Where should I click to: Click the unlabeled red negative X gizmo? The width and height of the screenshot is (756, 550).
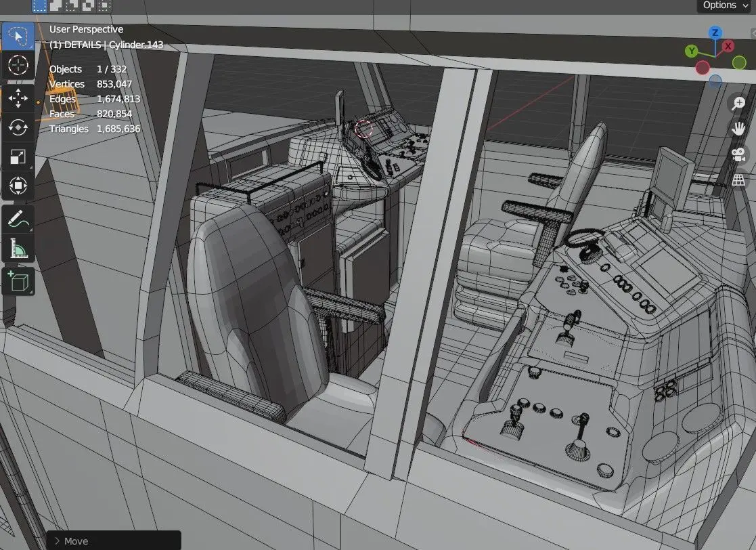pos(703,68)
